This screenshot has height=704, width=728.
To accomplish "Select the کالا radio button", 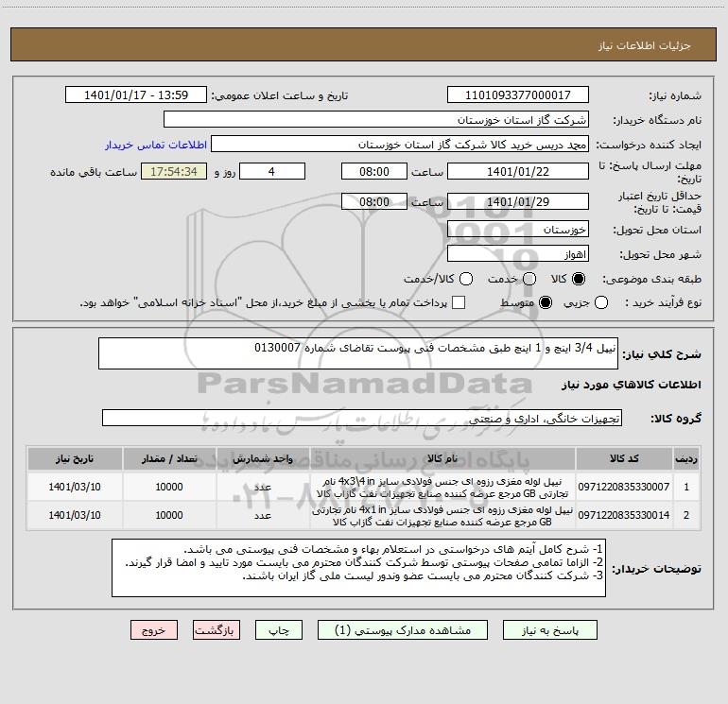I will (579, 279).
